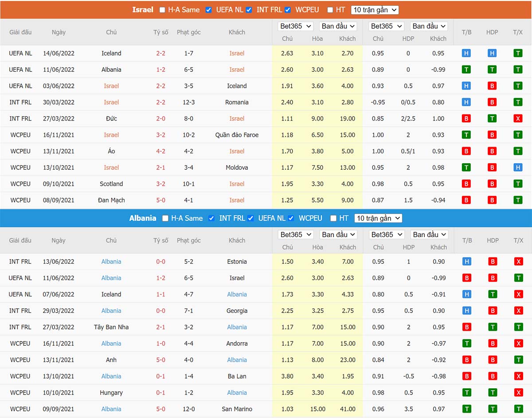Click the green T badge in the Iceland vs Albania row

tap(492, 294)
